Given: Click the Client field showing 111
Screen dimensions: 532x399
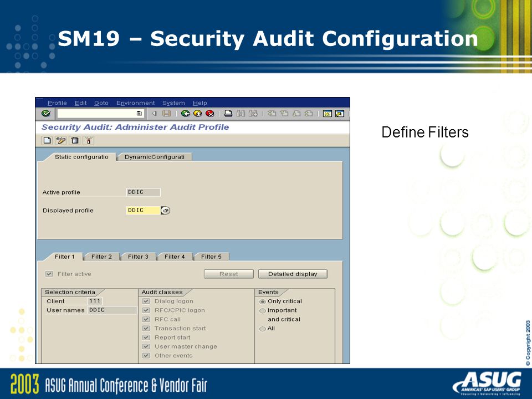Looking at the screenshot, I should point(95,301).
